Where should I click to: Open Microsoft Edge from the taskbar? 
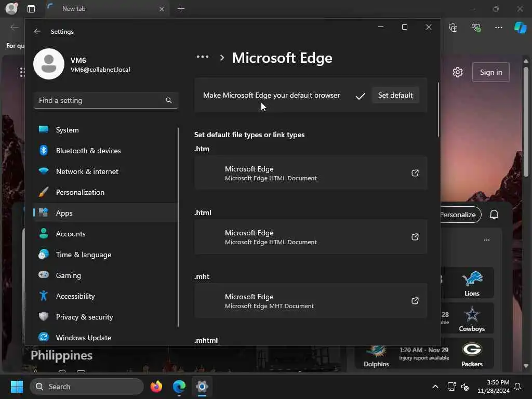pyautogui.click(x=179, y=387)
